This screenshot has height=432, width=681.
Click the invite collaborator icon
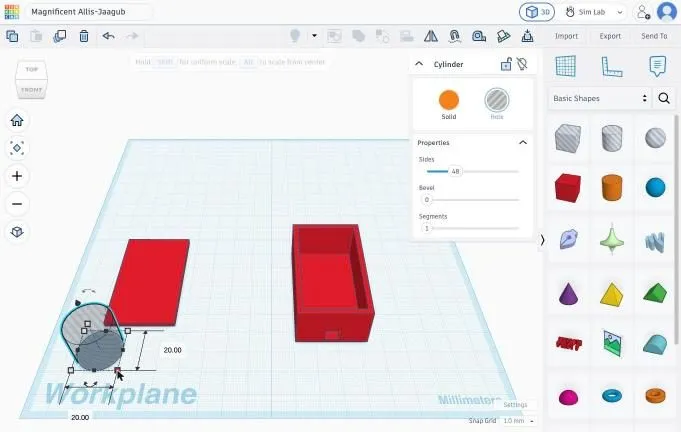click(x=643, y=12)
